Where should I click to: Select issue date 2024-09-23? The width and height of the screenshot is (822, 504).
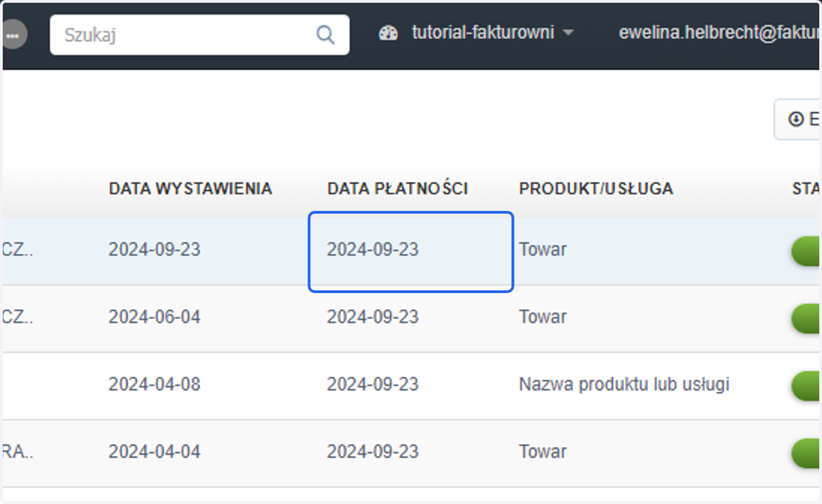[155, 249]
